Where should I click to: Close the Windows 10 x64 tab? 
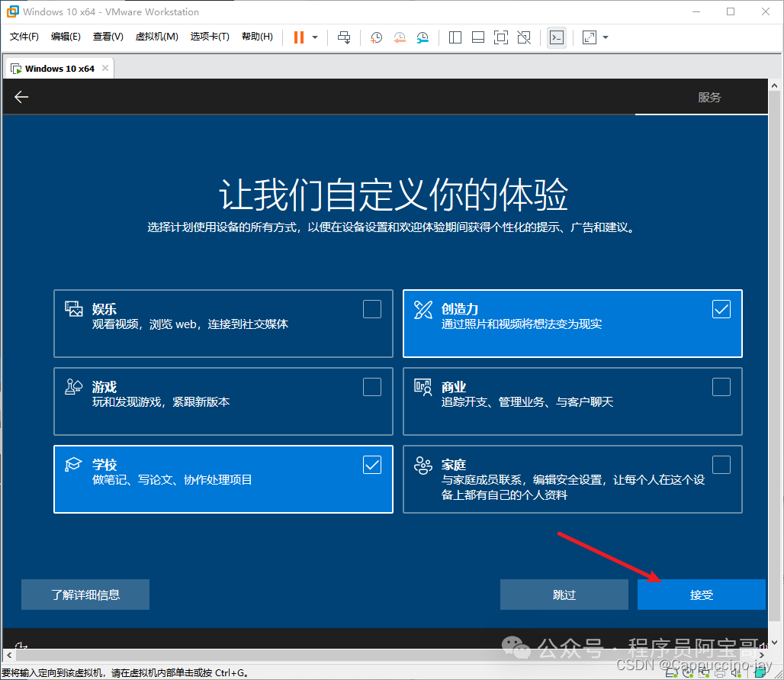(105, 68)
